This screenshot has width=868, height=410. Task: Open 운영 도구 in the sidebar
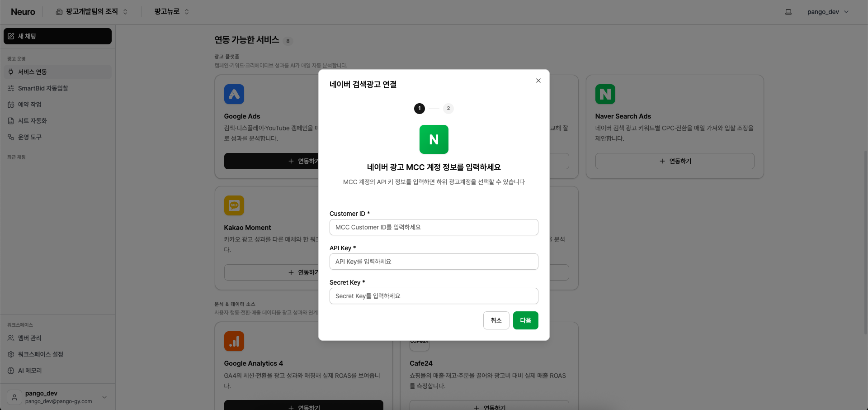[x=57, y=137]
